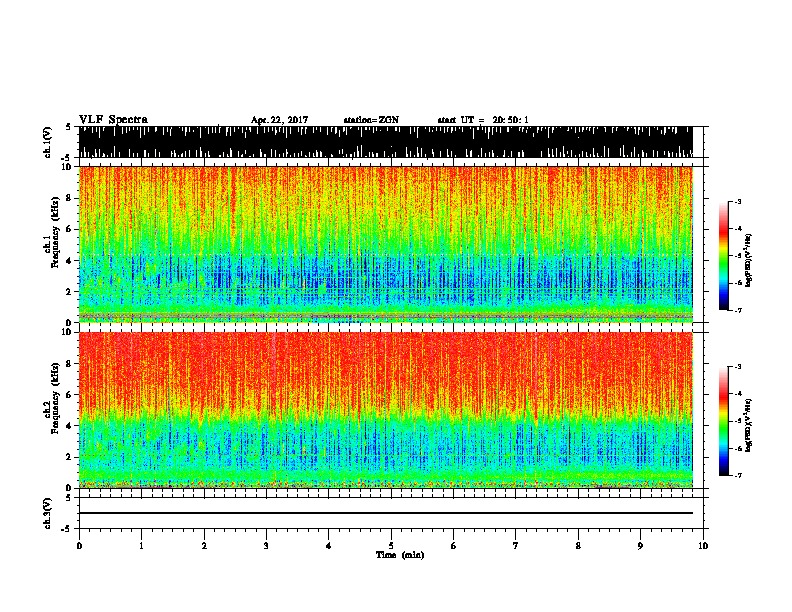Click time axis tick label "5"

pos(391,546)
